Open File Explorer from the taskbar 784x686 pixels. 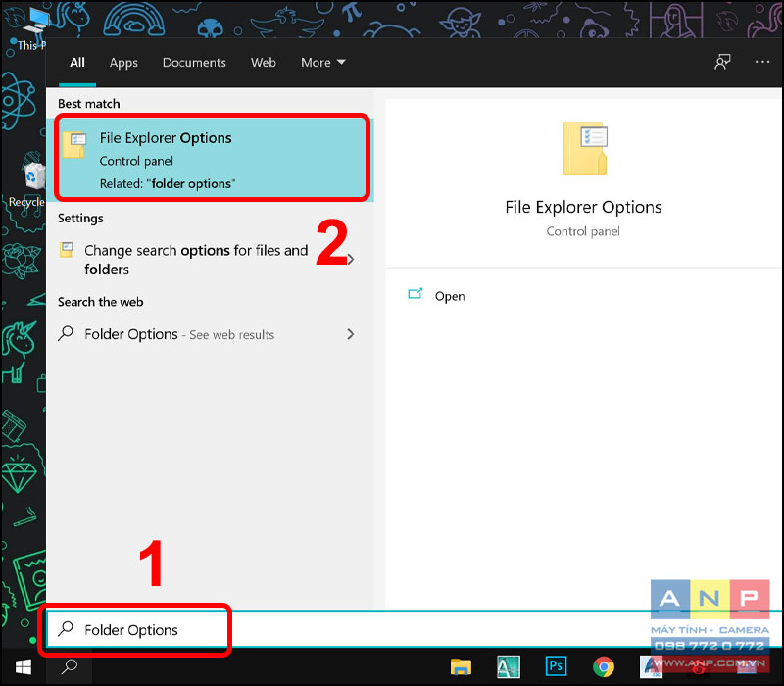461,667
